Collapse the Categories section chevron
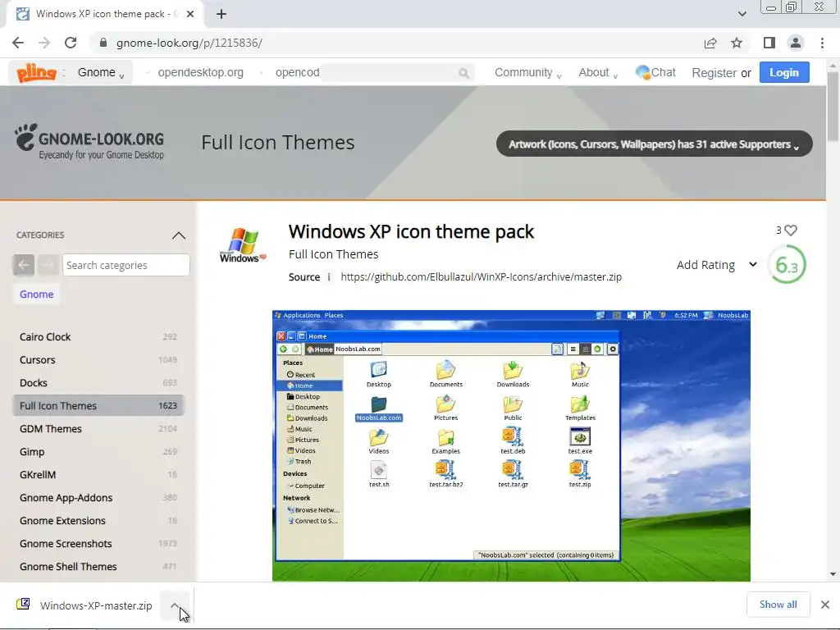The height and width of the screenshot is (630, 840). coord(179,235)
